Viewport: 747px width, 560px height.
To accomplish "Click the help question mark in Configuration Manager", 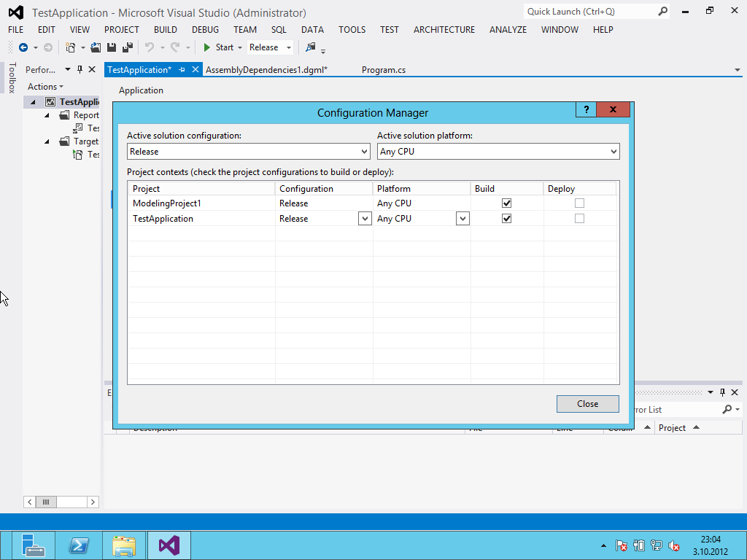I will 586,109.
